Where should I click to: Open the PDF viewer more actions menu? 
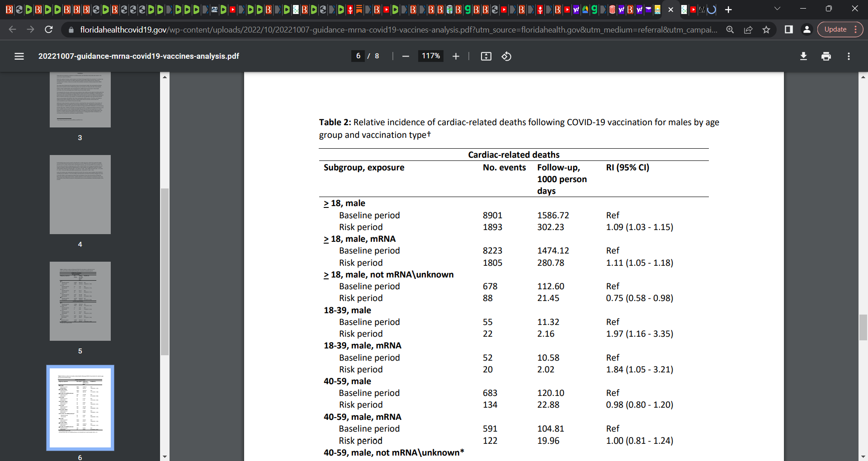coord(849,56)
